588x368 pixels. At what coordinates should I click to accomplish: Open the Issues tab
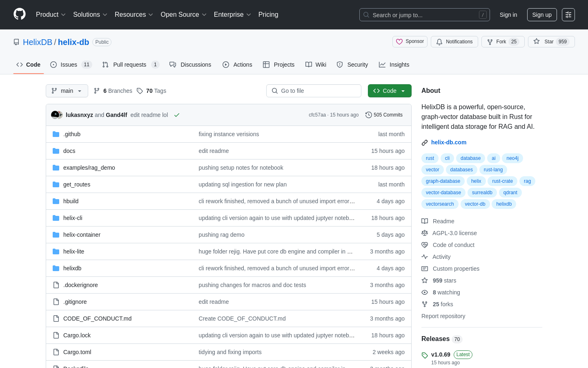[x=71, y=65]
